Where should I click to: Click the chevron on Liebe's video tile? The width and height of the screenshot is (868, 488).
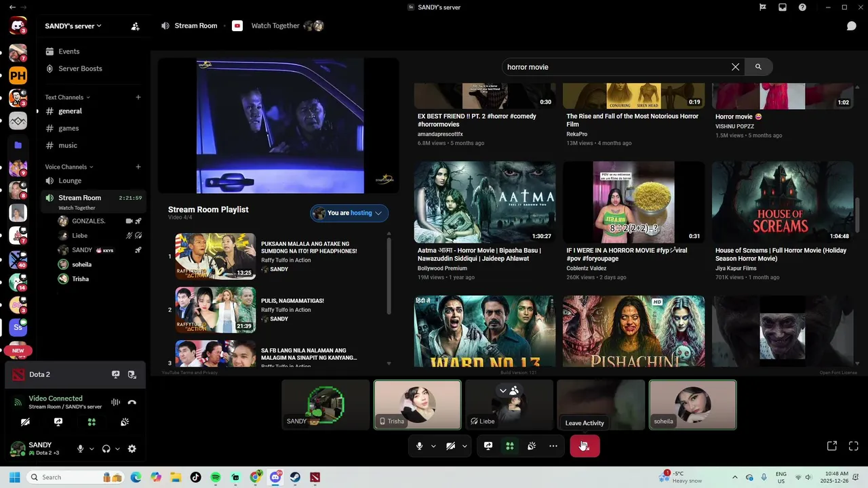click(502, 390)
